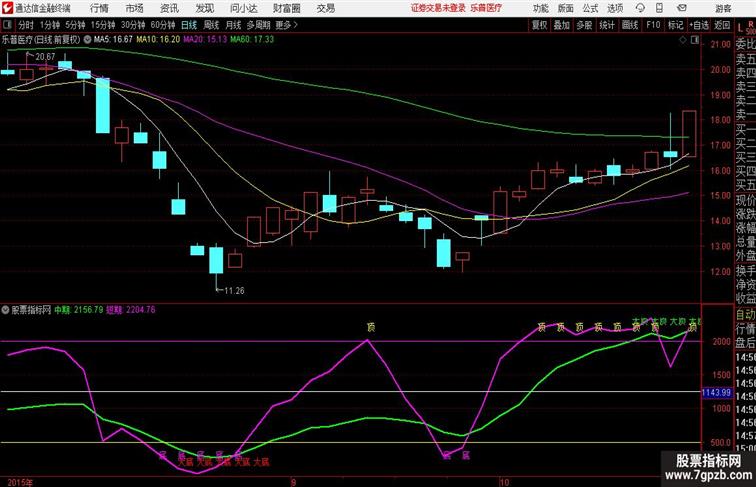Screen dimensions: 756x487
Task: Click the 画线 drawing tools button
Action: pos(630,25)
